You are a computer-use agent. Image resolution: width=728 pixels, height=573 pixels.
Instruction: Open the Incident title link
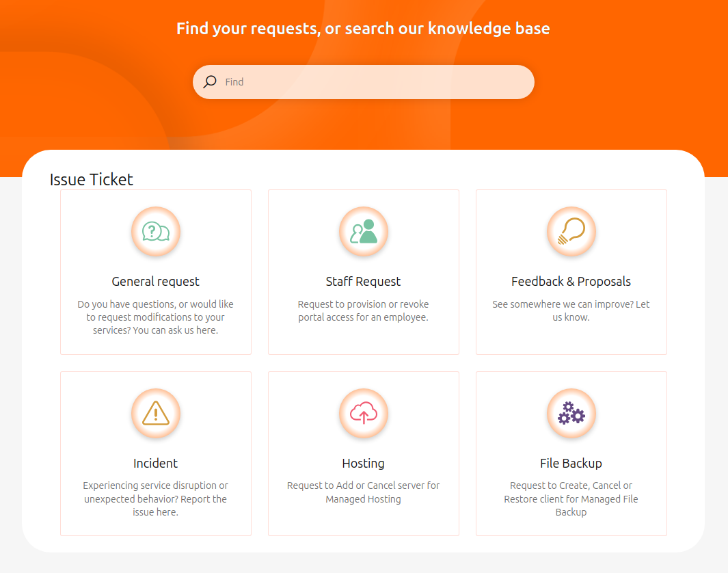156,464
